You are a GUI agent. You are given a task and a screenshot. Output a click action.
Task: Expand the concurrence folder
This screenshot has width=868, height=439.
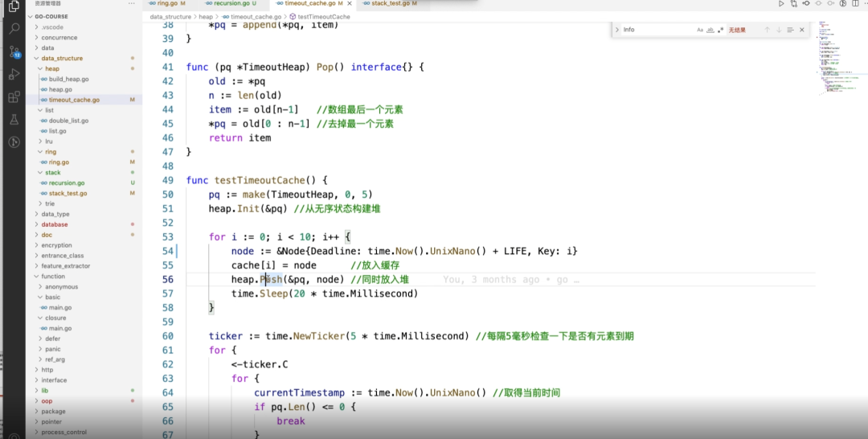click(59, 38)
